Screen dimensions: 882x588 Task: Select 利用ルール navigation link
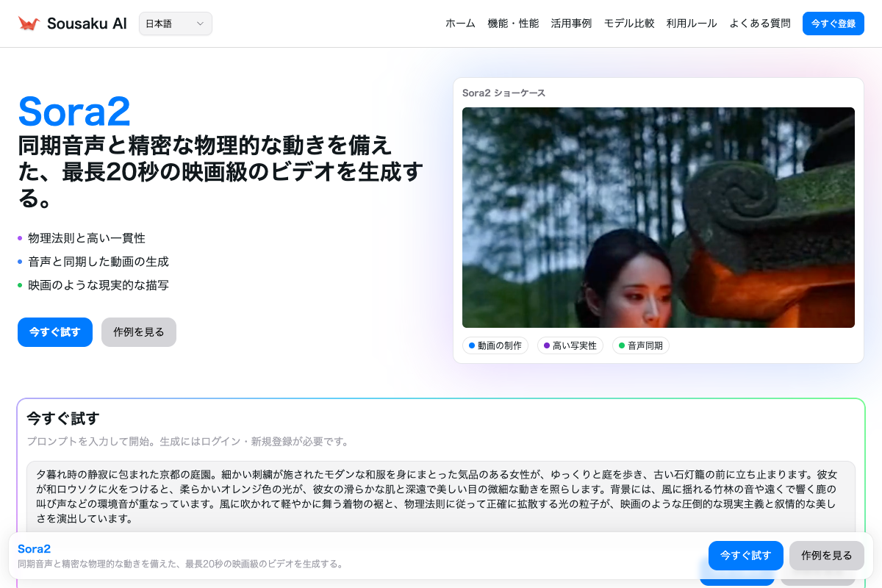tap(692, 24)
